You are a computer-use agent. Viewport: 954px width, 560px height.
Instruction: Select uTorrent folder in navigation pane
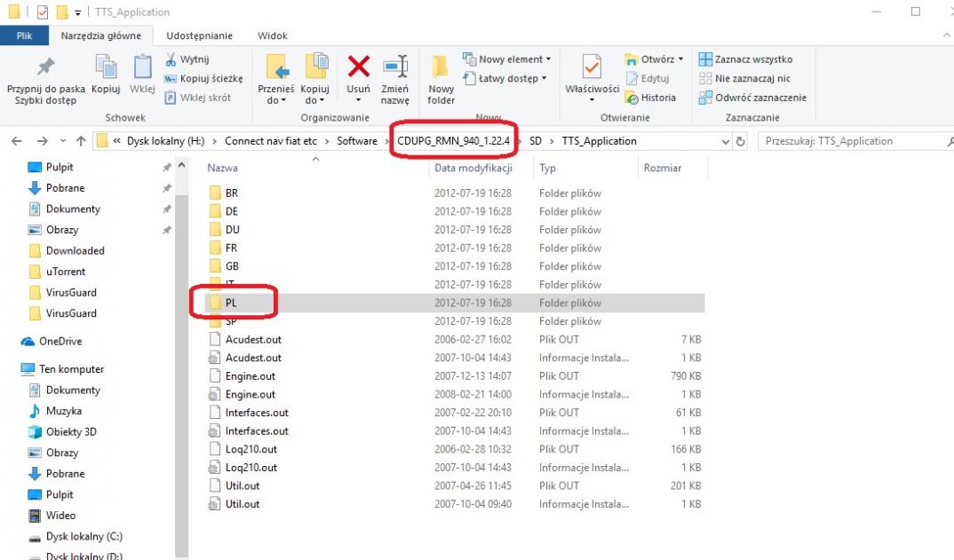65,272
